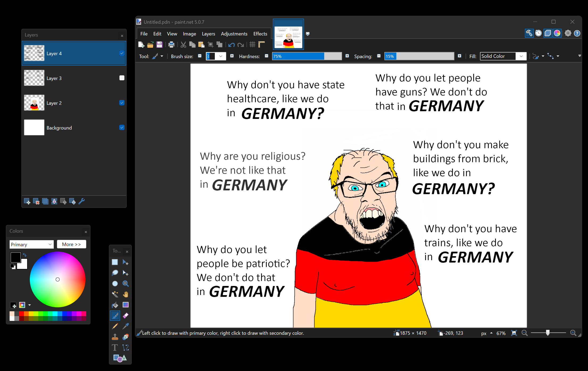Select the Line/Curve tool

click(x=126, y=348)
